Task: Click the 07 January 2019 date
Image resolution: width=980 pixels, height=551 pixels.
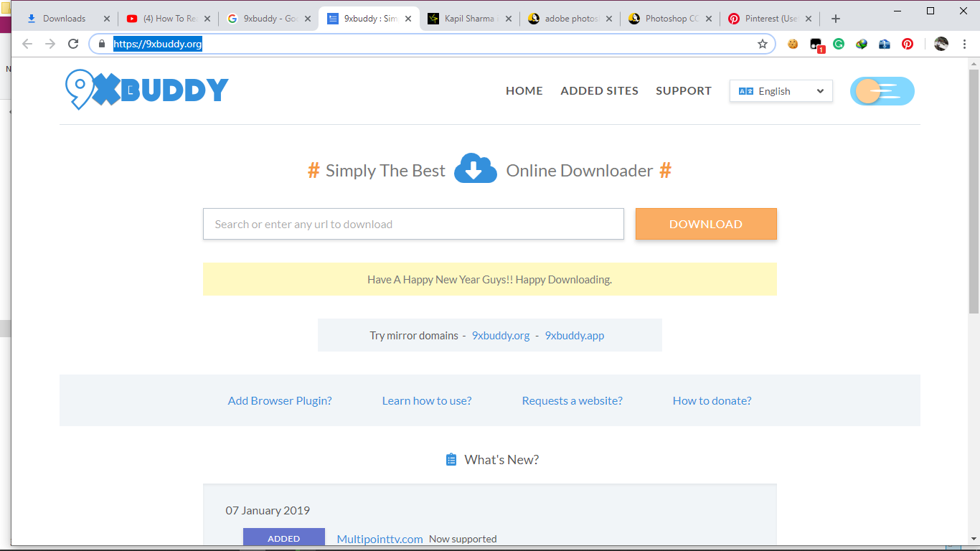Action: pyautogui.click(x=268, y=511)
